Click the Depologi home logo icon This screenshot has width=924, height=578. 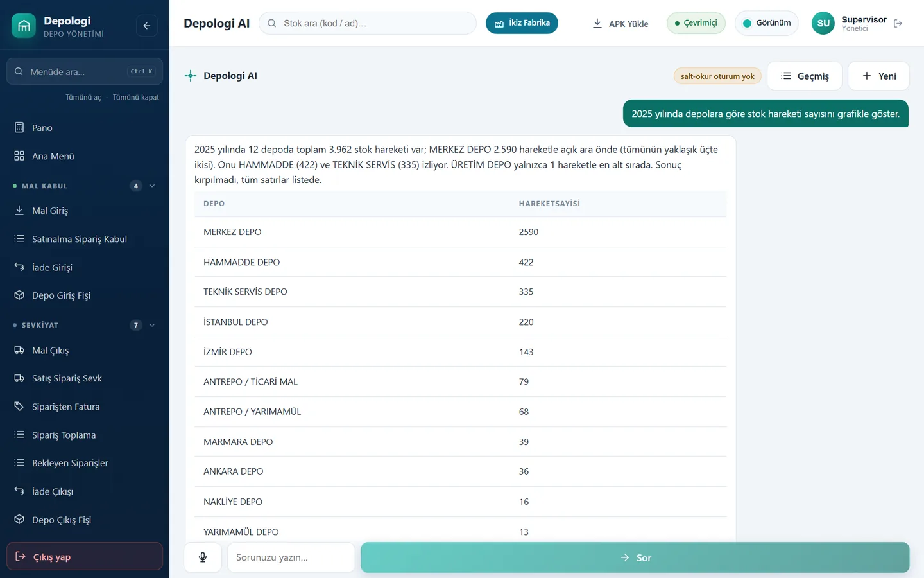[24, 26]
